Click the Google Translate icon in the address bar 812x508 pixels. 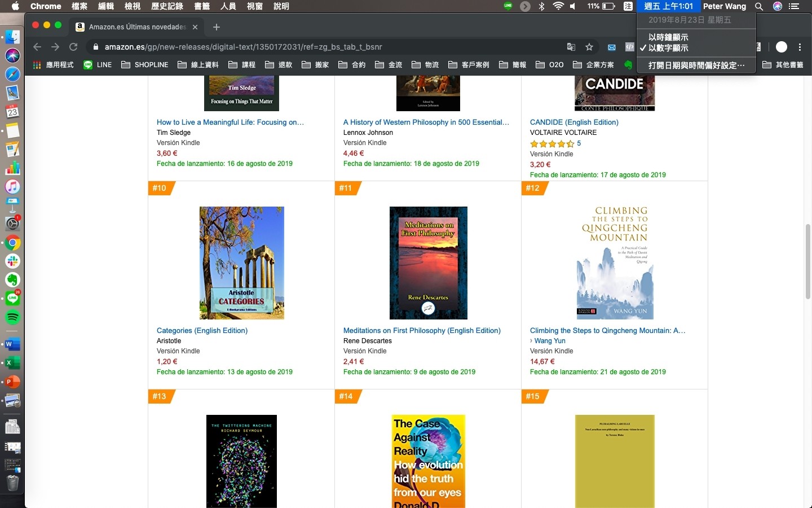(x=571, y=47)
